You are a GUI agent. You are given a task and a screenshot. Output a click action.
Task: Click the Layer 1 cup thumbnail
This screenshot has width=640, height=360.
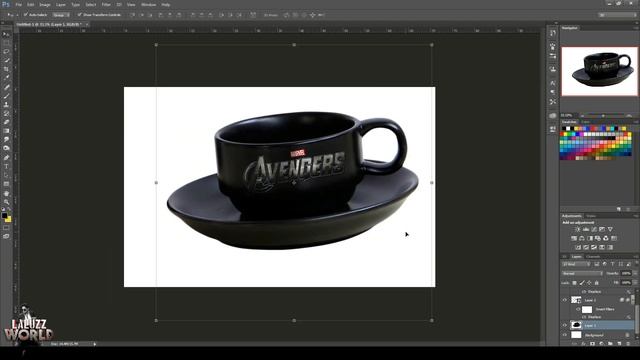pos(576,325)
